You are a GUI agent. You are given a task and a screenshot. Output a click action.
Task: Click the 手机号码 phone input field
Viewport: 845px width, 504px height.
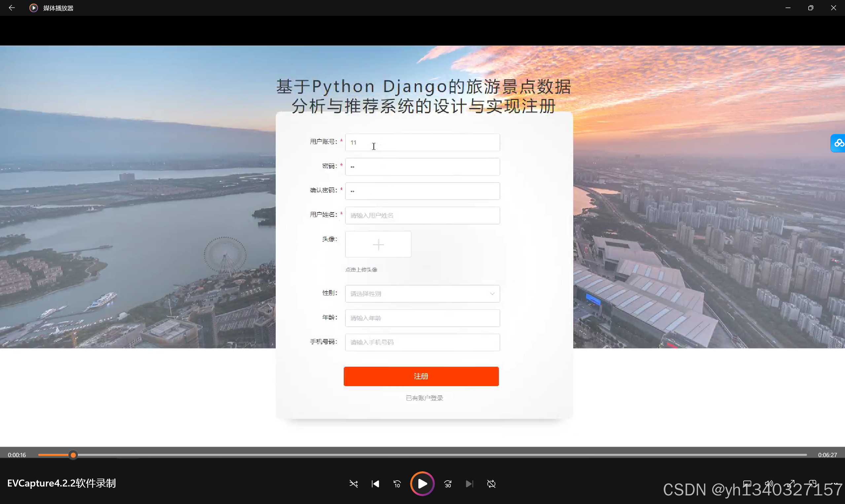coord(422,342)
